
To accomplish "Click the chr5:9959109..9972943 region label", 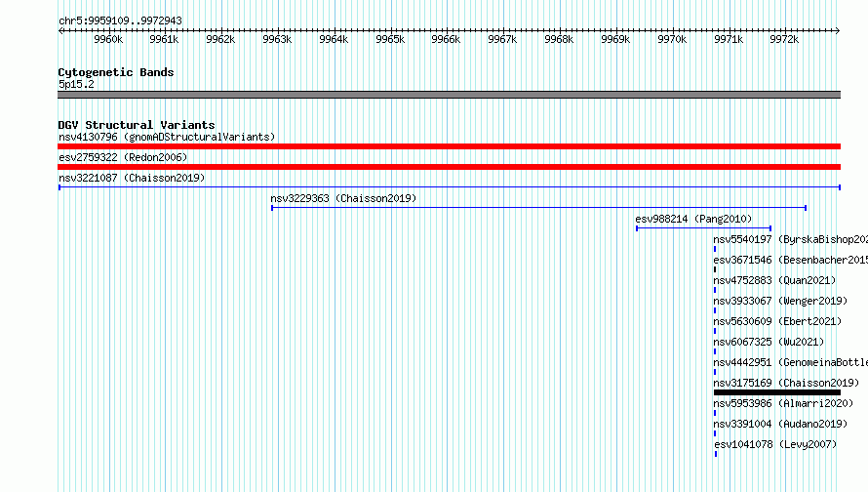I will click(120, 20).
